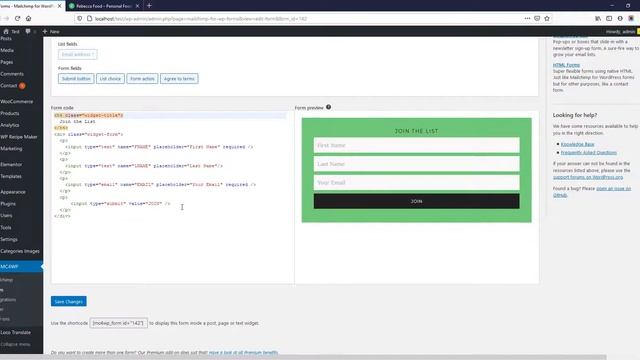Click the Save Changes button
The image size is (640, 360).
pos(69,301)
